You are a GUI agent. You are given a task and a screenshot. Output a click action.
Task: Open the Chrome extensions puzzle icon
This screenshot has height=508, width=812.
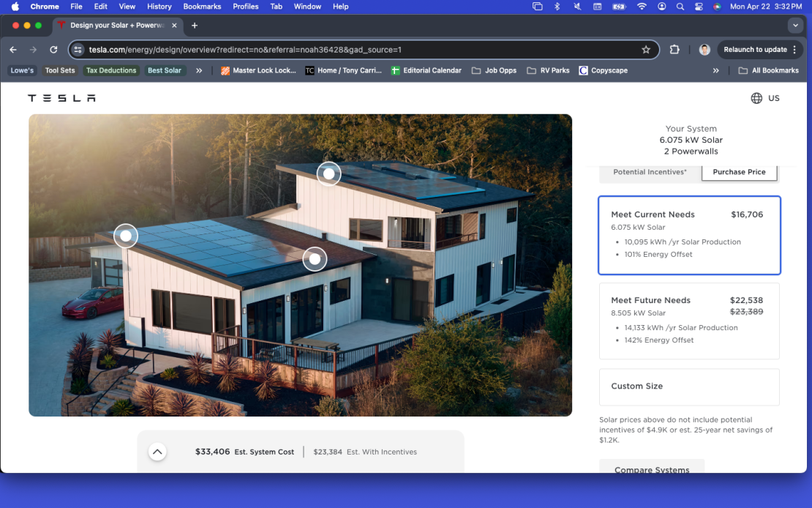point(674,50)
